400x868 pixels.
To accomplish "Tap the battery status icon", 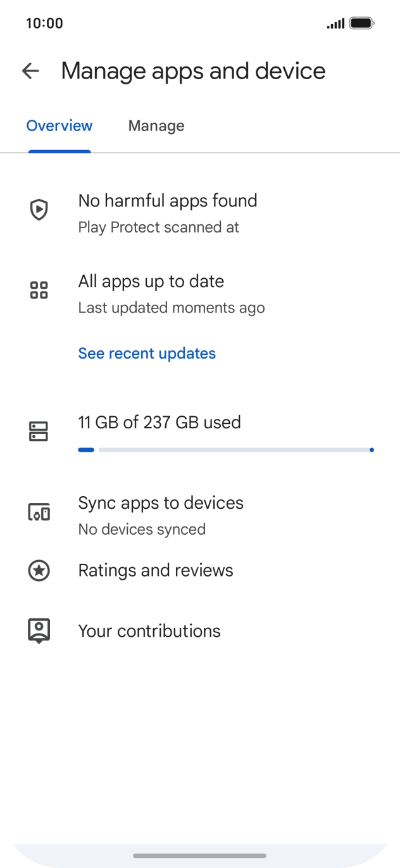I will pyautogui.click(x=362, y=23).
